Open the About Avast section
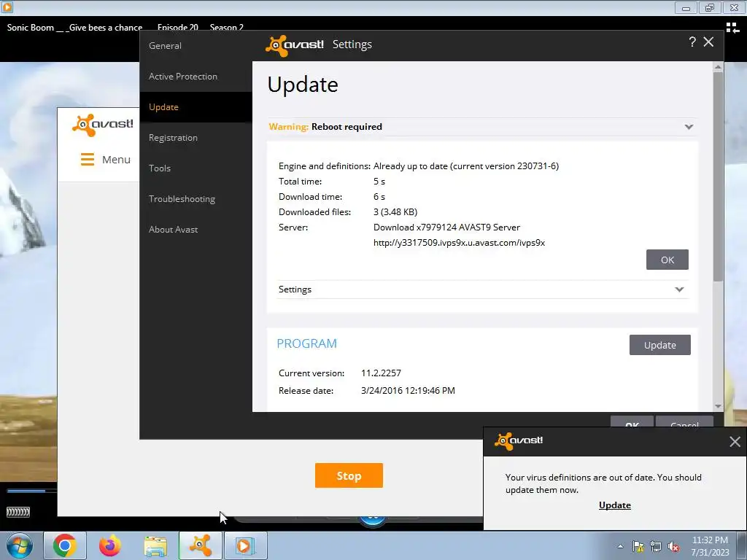The height and width of the screenshot is (560, 747). click(173, 230)
